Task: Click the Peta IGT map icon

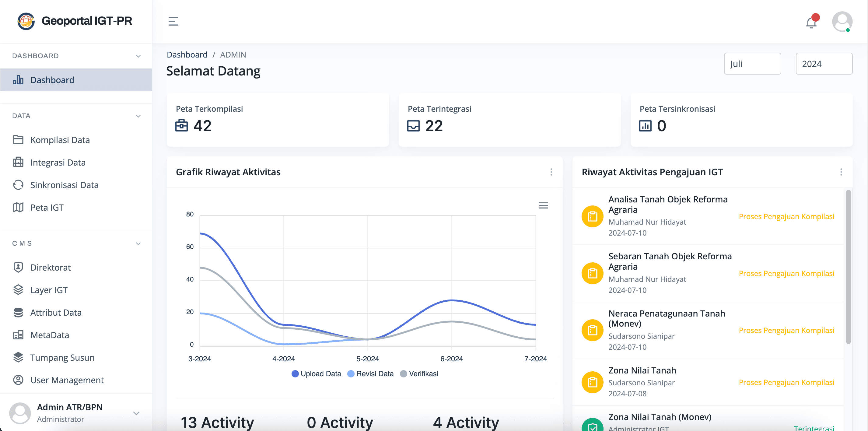Action: click(18, 208)
